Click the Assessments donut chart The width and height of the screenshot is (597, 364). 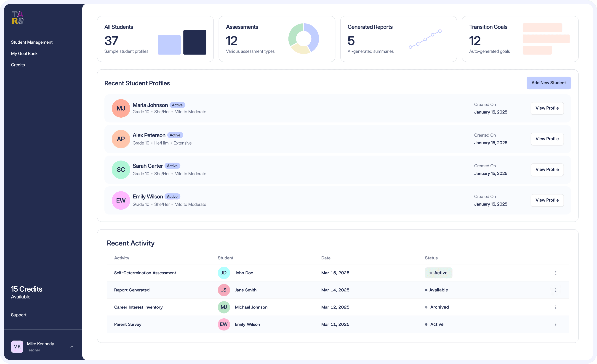pyautogui.click(x=304, y=39)
